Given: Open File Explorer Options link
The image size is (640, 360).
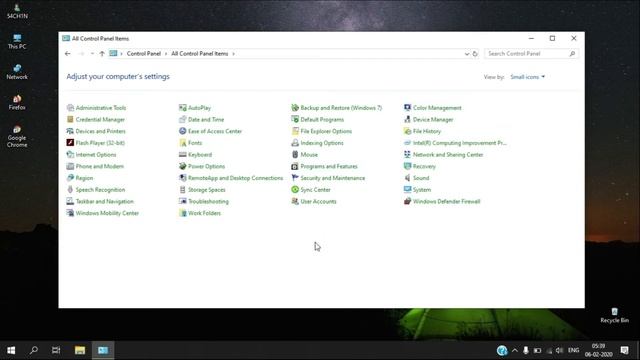Looking at the screenshot, I should tap(326, 131).
